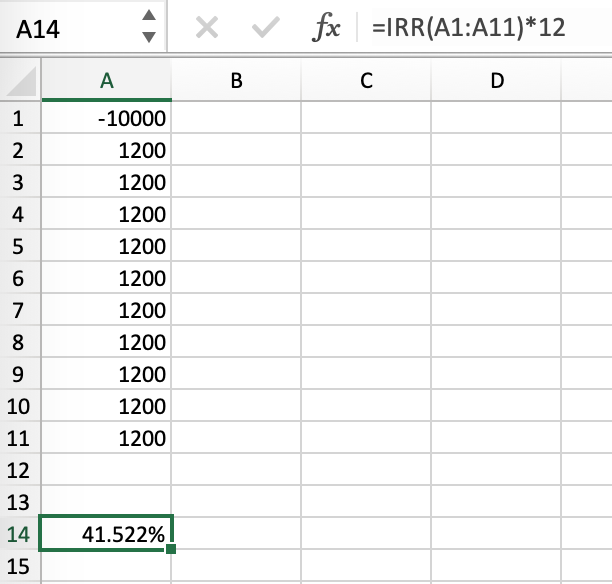Click cell A1 containing -10000
The image size is (612, 584).
[106, 118]
